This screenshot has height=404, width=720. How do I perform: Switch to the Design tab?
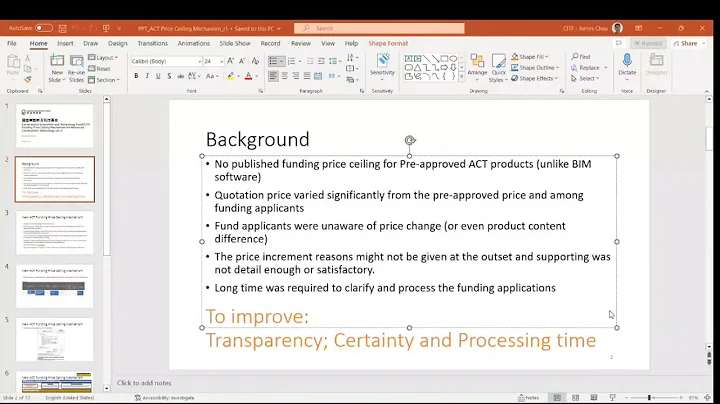pyautogui.click(x=118, y=43)
